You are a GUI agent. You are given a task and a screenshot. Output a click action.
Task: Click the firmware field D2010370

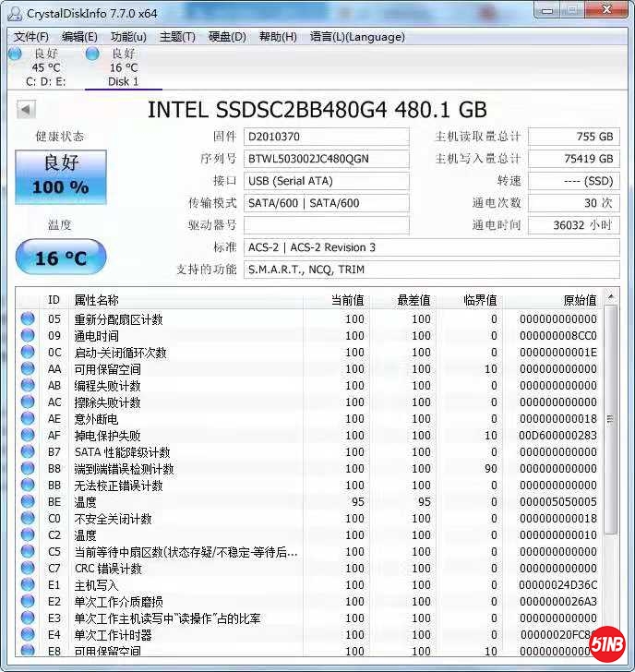click(x=326, y=137)
